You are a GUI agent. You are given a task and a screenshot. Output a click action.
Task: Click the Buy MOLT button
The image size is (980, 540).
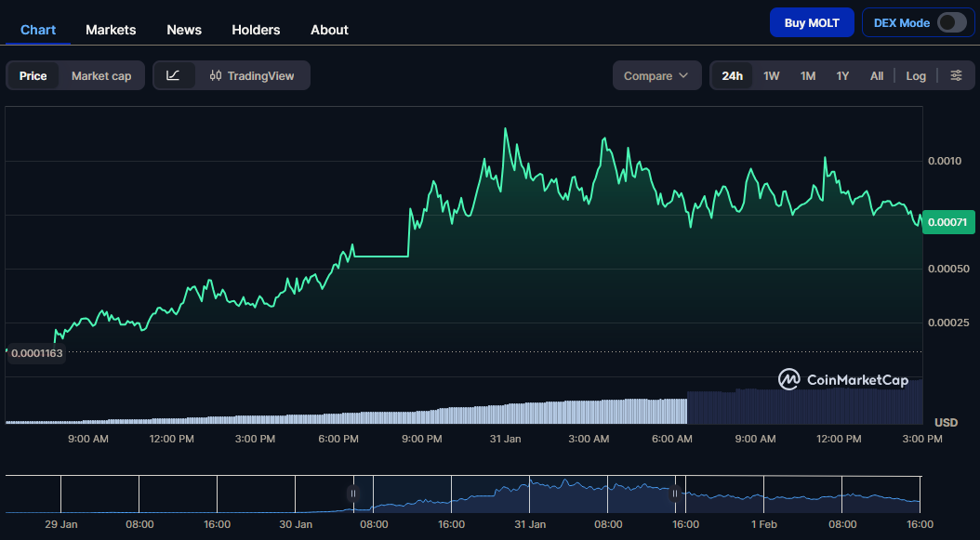point(811,23)
